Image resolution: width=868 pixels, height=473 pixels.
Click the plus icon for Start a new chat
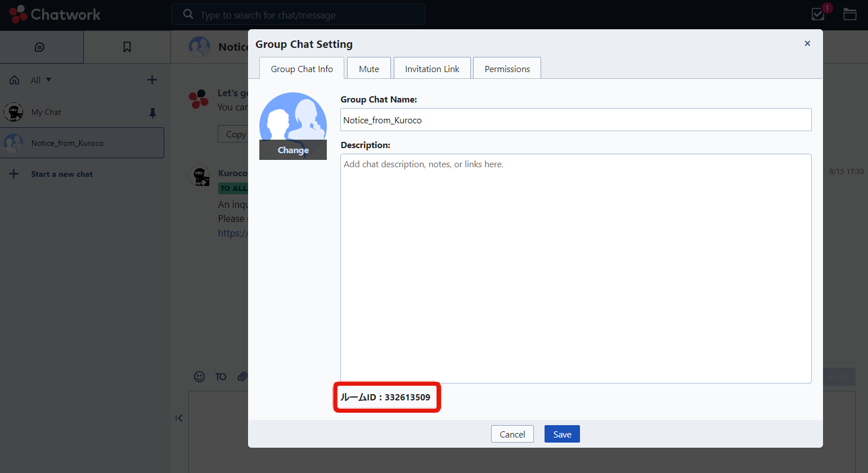tap(14, 173)
